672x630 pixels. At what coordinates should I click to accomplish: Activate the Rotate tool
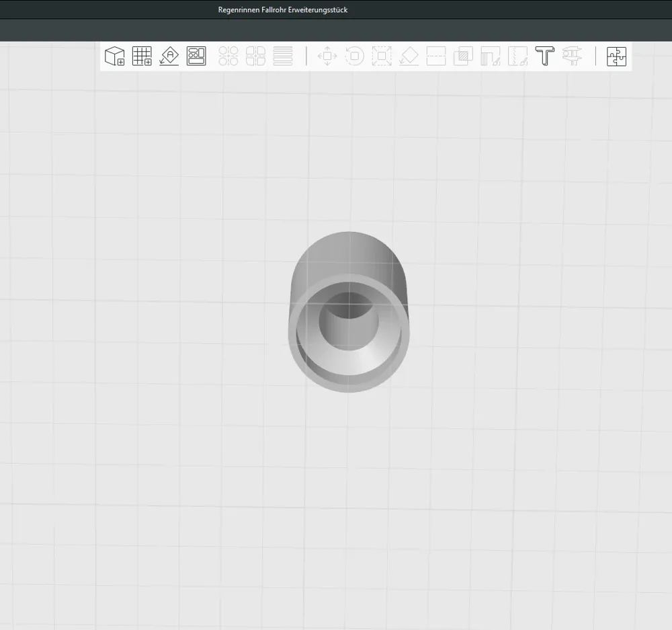355,56
